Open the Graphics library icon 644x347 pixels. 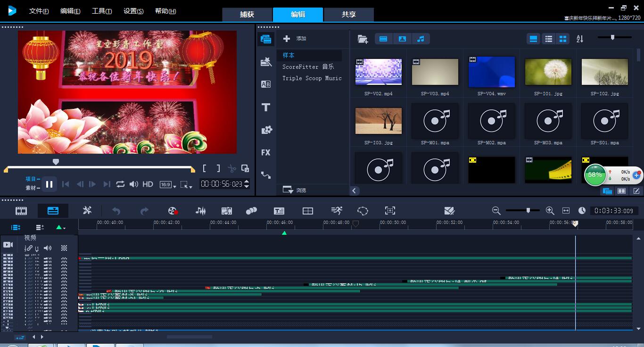[266, 130]
